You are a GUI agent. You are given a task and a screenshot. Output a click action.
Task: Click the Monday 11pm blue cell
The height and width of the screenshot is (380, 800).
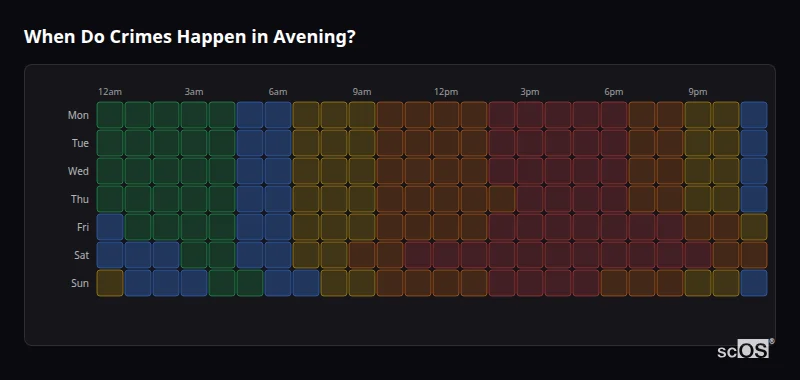click(x=754, y=115)
